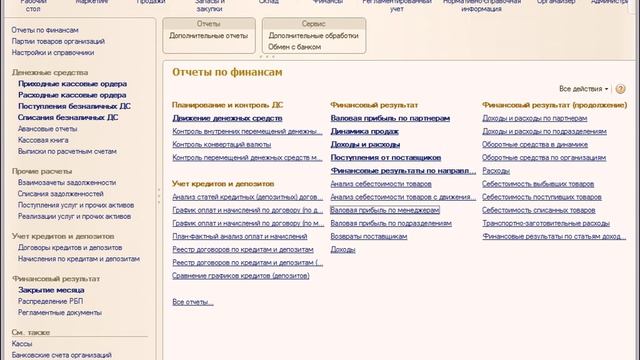Click the navigation panel splitter handle

pyautogui.click(x=159, y=196)
